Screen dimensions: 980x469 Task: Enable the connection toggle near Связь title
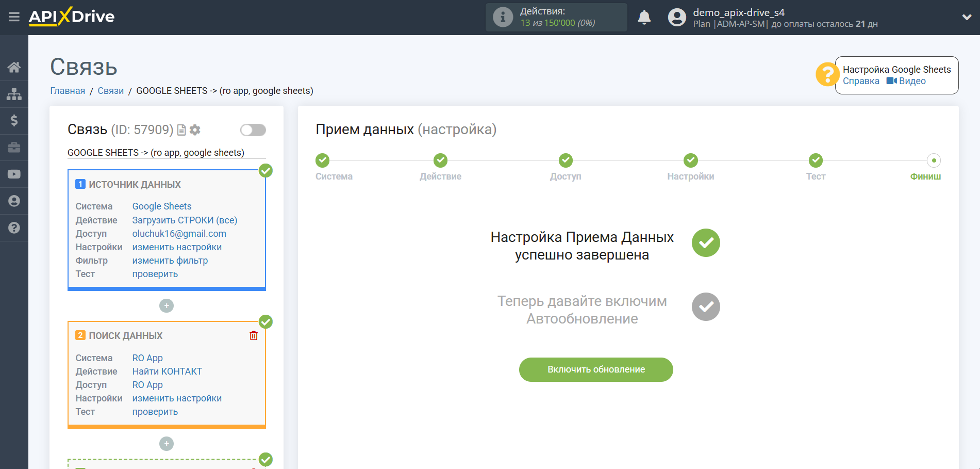[253, 130]
